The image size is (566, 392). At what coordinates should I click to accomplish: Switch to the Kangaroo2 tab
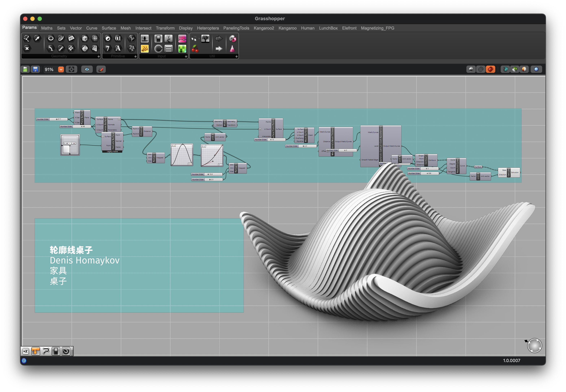pyautogui.click(x=264, y=28)
